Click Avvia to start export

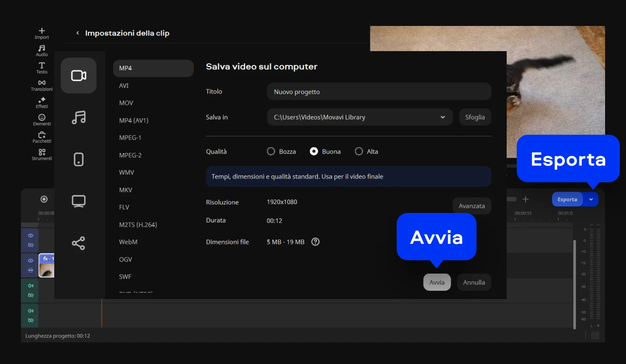[437, 282]
